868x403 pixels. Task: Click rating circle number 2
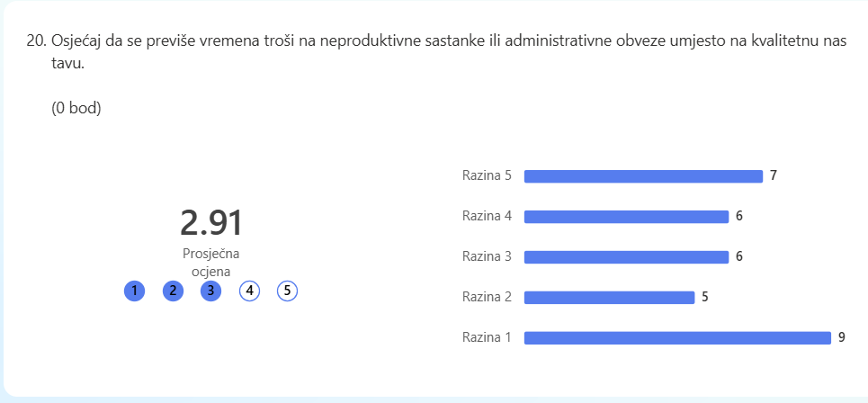173,291
